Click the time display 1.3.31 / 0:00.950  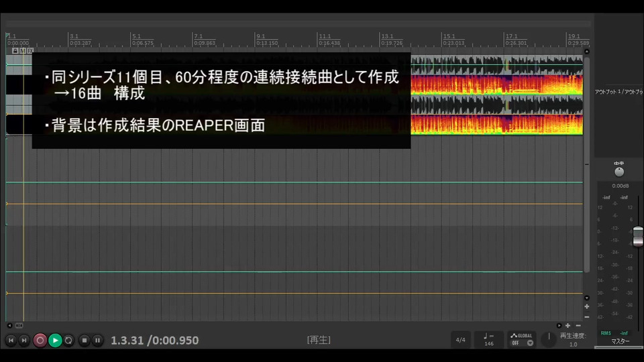(x=155, y=341)
